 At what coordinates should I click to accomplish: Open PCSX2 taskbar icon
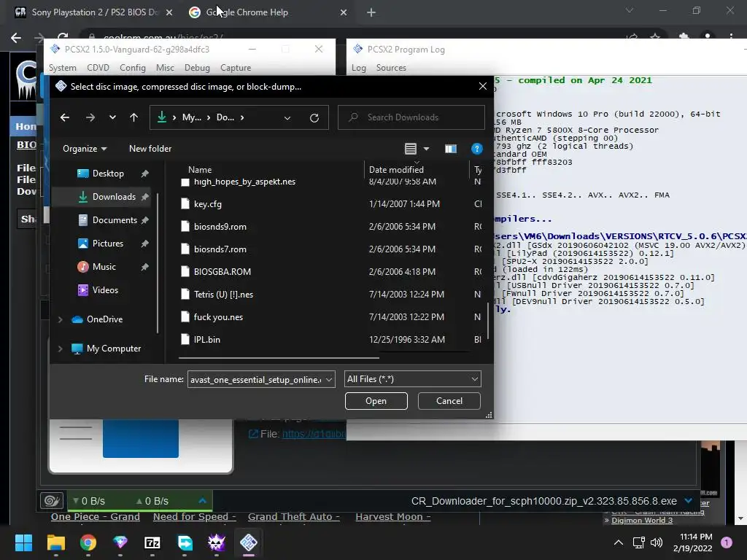249,542
